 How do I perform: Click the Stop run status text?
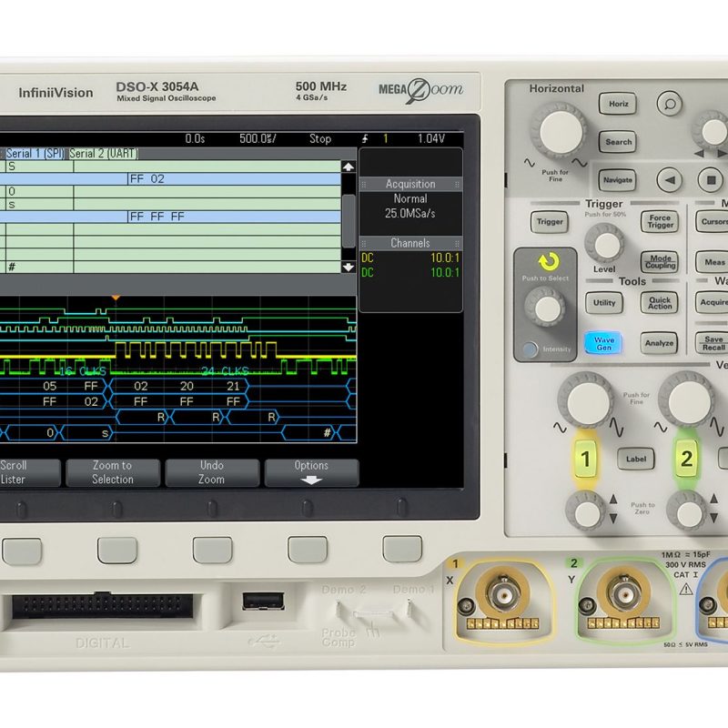tap(320, 138)
